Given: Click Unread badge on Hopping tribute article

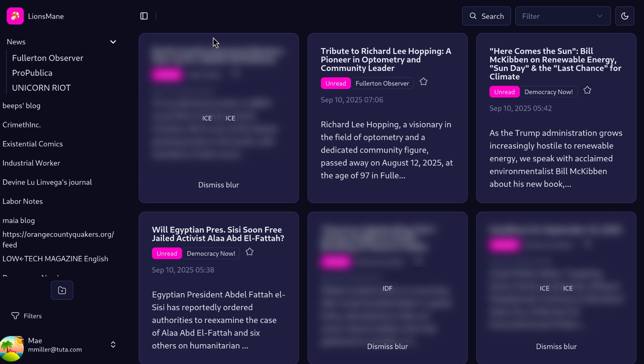Looking at the screenshot, I should point(335,83).
